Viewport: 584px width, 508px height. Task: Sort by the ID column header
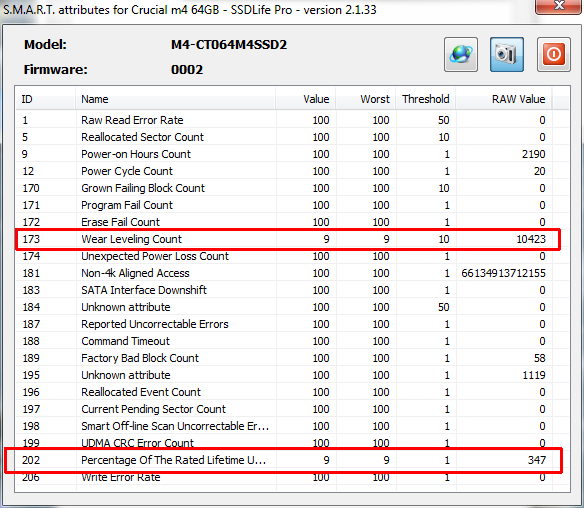click(x=45, y=99)
